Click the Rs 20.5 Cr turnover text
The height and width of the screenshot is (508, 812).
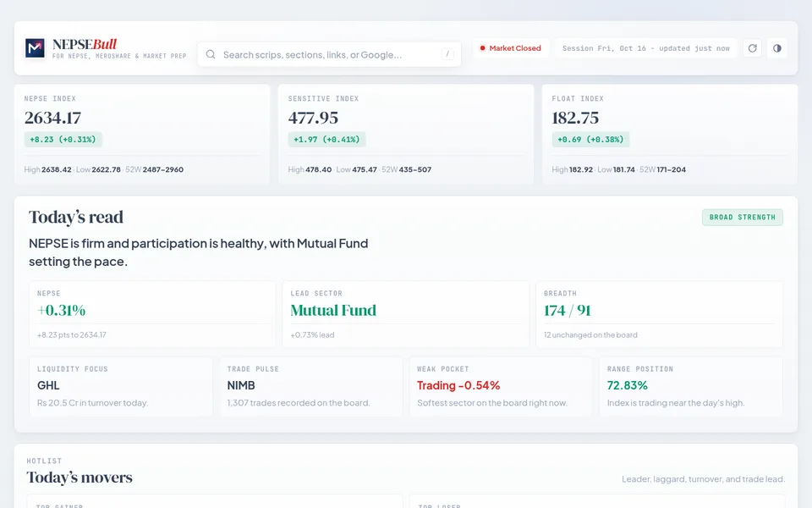pyautogui.click(x=93, y=403)
